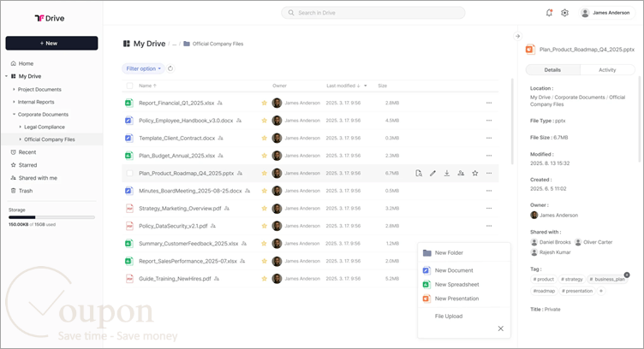Viewport: 644px width, 349px height.
Task: Click the Tr Drive logo
Action: coord(50,18)
